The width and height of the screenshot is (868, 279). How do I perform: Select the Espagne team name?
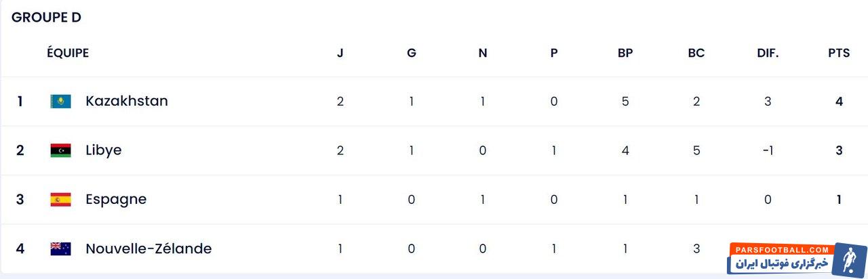[115, 199]
